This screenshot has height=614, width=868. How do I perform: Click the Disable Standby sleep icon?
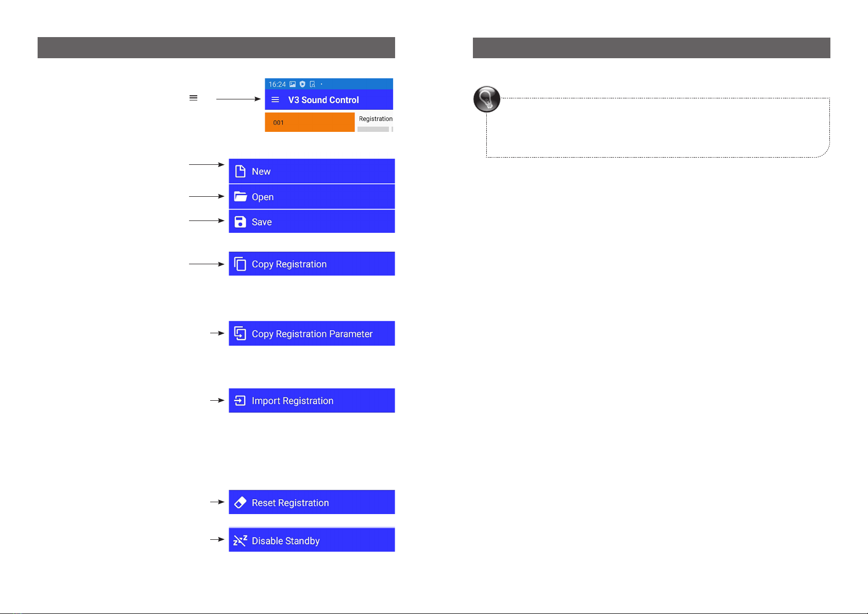coord(240,541)
